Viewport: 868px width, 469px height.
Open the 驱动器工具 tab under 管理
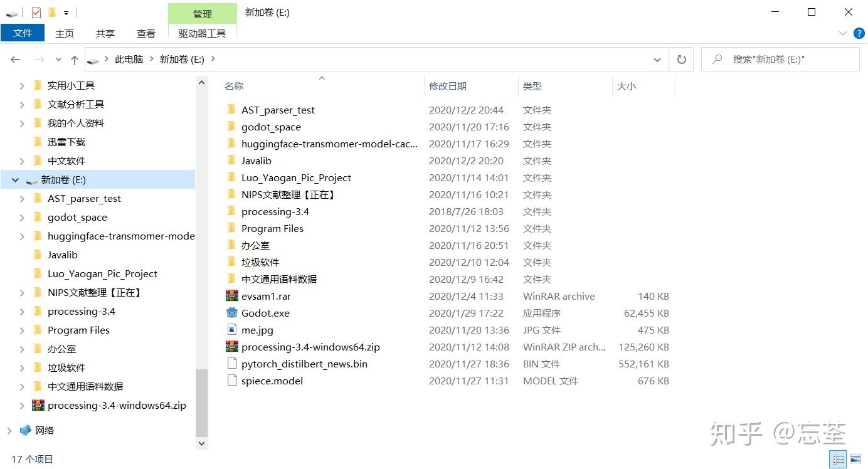[202, 33]
